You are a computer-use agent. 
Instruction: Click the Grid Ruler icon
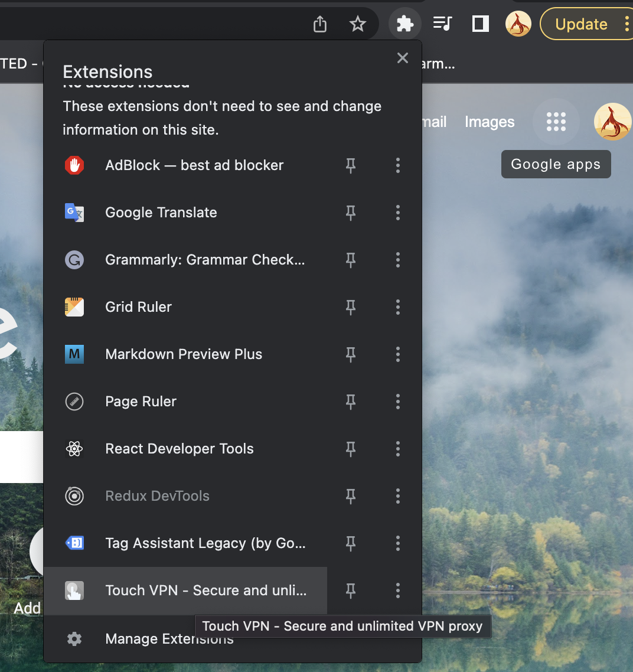click(74, 307)
